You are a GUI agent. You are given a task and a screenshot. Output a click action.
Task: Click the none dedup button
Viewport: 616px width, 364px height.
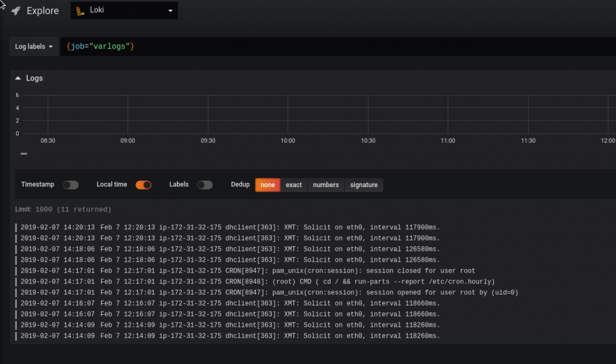coord(267,185)
